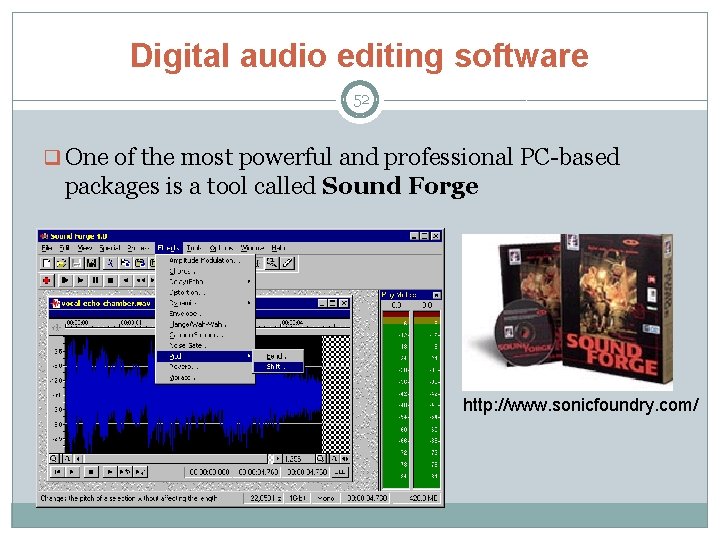The image size is (720, 540).
Task: Click Go to Start transport button
Action: point(125,280)
